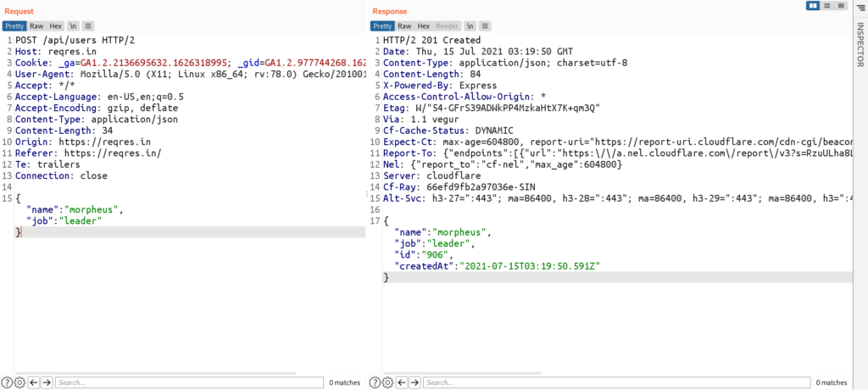Click the 'POST /api/users HTTP/2' request line
The image size is (868, 390).
[75, 40]
